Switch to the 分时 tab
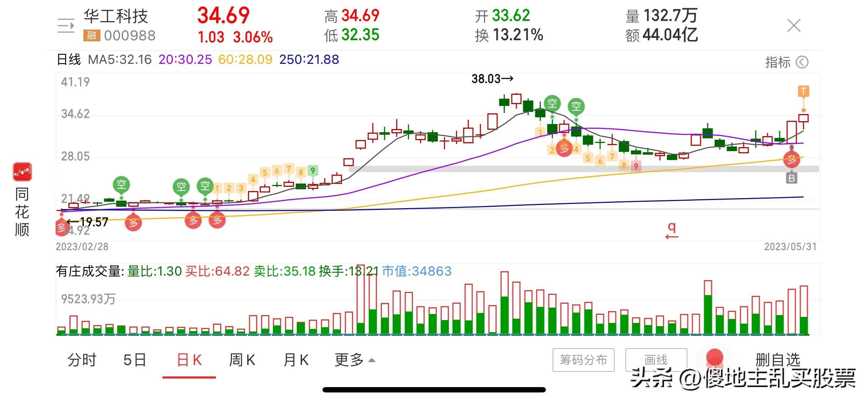The width and height of the screenshot is (868, 401). point(82,360)
